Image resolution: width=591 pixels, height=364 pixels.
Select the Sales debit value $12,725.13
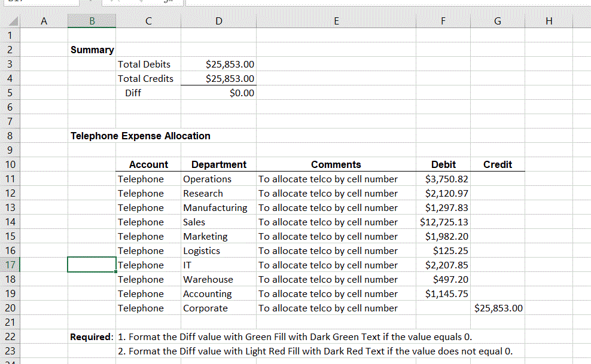(x=443, y=222)
